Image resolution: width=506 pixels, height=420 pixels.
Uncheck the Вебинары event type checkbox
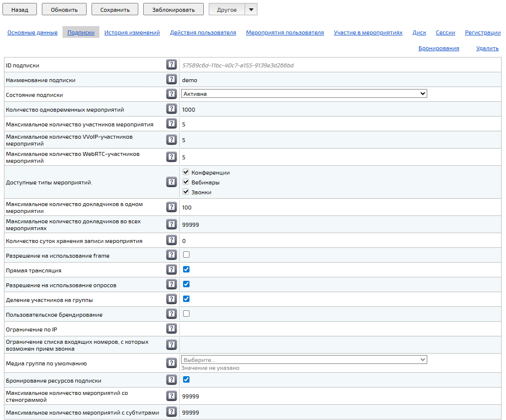pos(186,182)
